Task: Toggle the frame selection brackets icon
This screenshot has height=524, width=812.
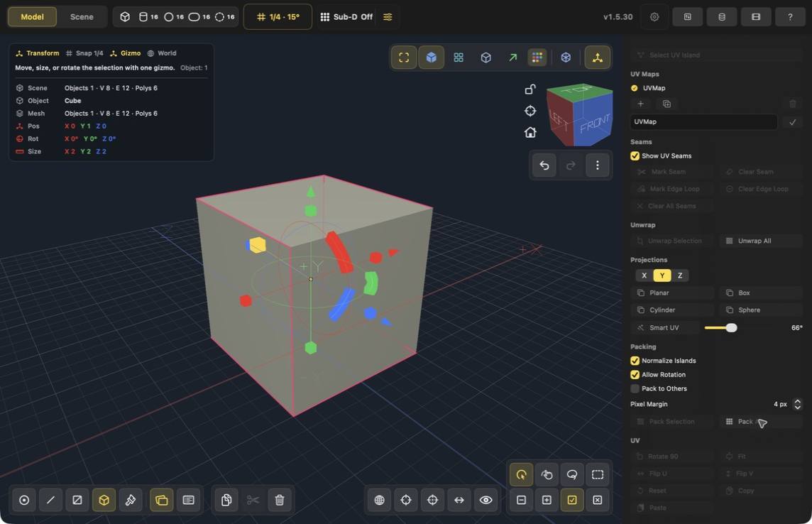Action: [x=404, y=58]
